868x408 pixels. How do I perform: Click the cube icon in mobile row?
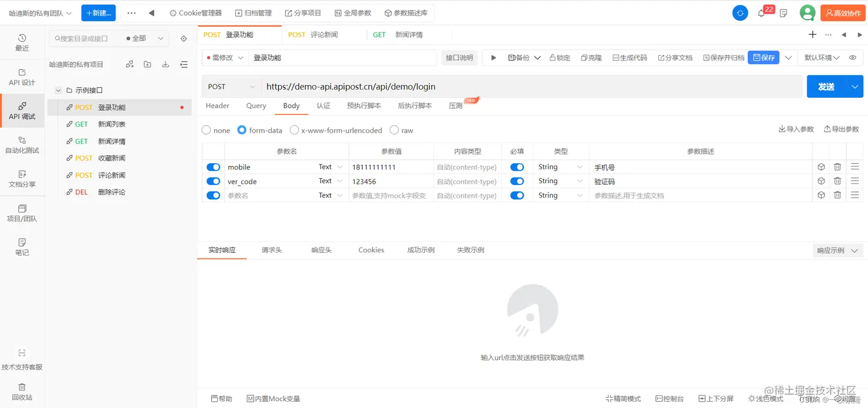pos(821,167)
